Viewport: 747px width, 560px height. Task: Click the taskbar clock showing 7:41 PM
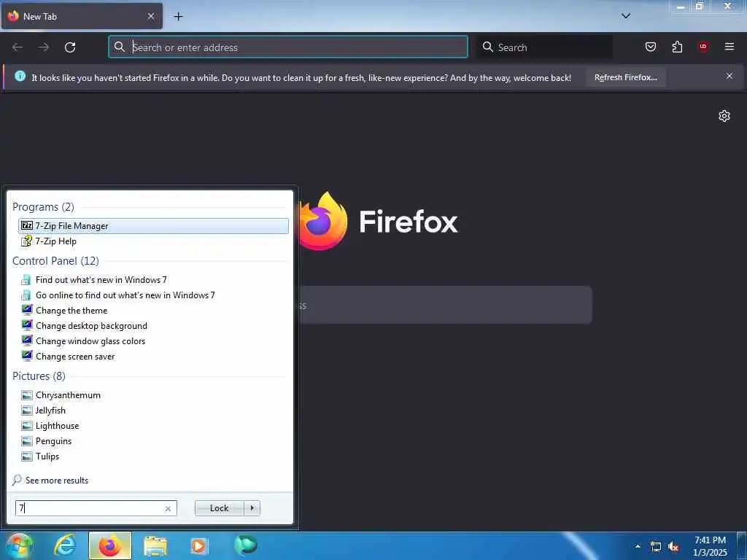pos(710,546)
